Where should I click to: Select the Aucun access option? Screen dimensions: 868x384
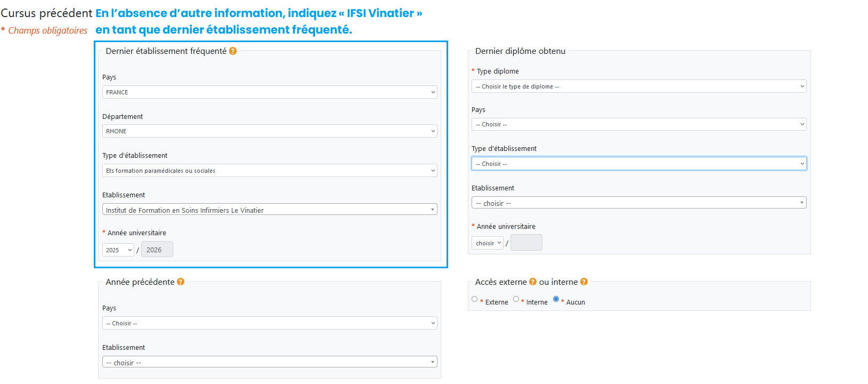point(556,299)
